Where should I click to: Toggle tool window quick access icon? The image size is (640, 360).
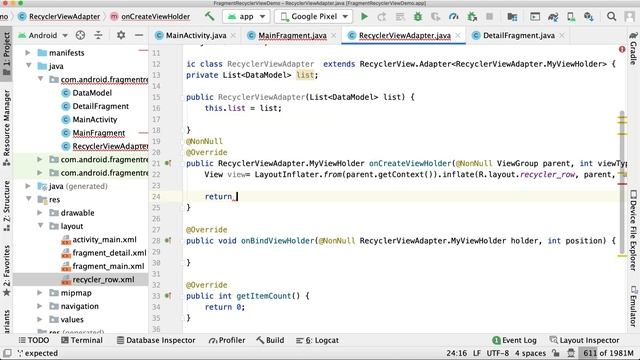pos(7,353)
